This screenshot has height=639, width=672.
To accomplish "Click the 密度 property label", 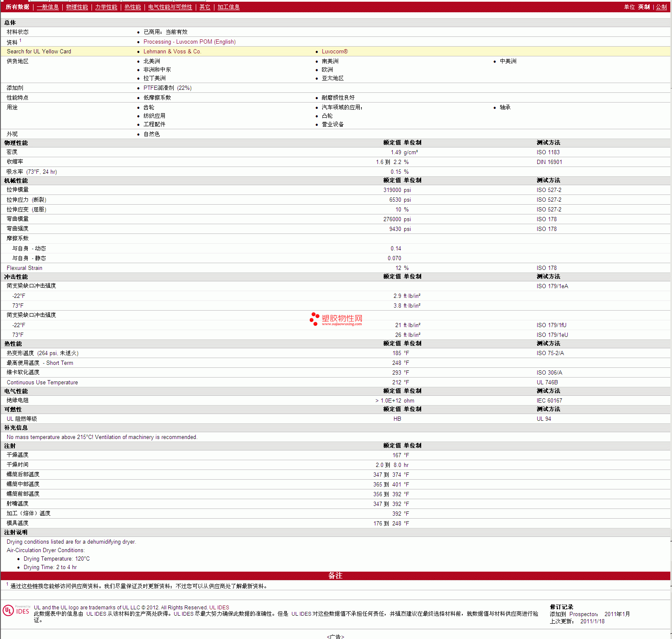I will (x=12, y=152).
